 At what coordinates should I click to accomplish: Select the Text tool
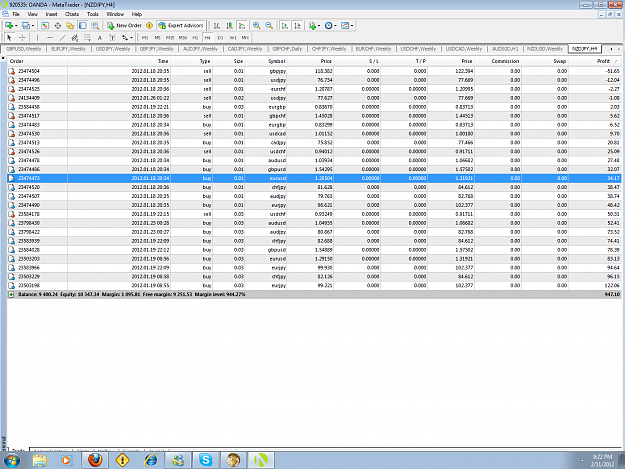tap(100, 37)
